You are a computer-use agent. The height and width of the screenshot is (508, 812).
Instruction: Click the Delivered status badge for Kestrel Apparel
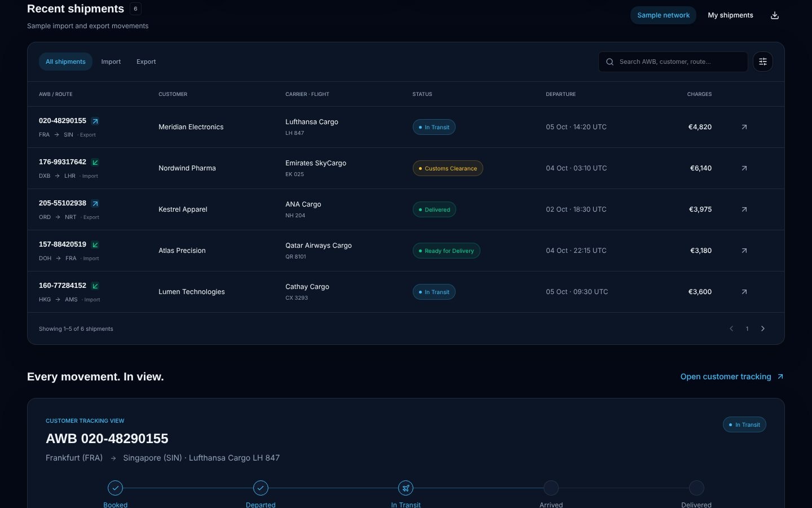click(434, 209)
